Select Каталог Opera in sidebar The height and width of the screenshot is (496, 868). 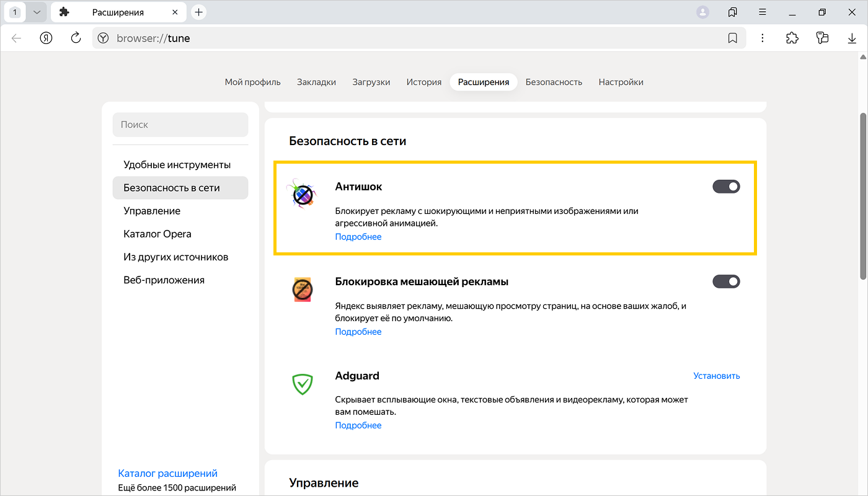pos(157,234)
